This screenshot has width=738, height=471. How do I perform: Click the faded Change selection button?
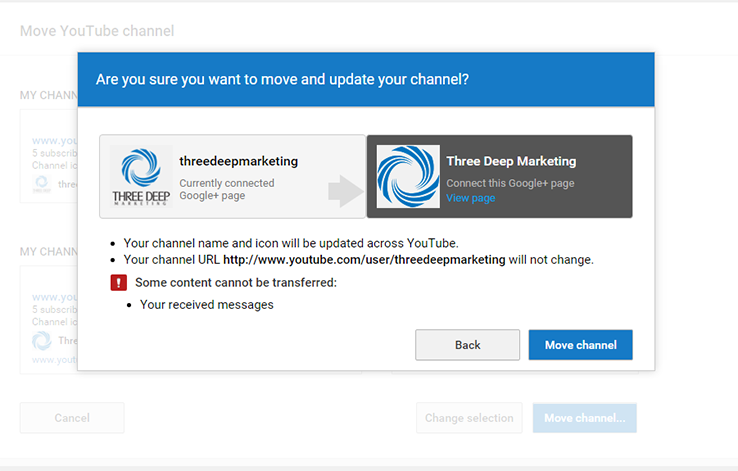469,418
